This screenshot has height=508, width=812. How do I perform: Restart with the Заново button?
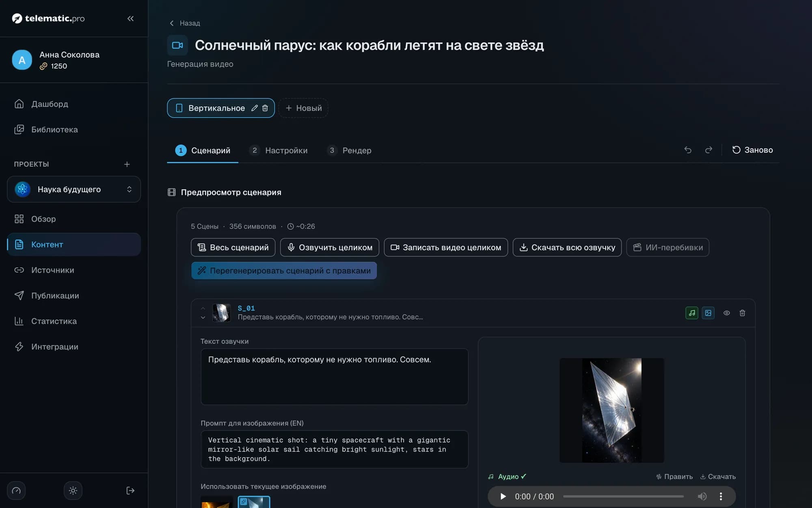point(752,150)
